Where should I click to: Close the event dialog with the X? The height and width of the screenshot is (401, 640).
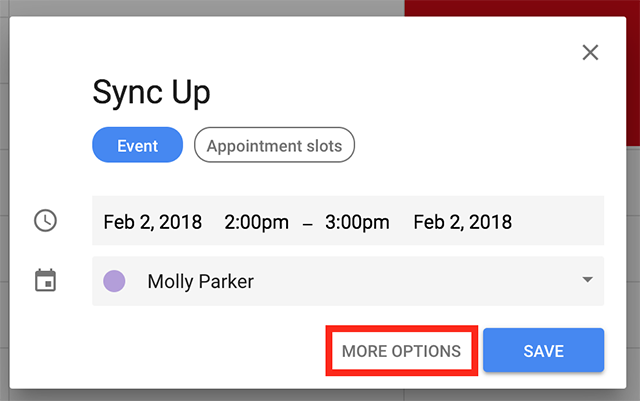pyautogui.click(x=590, y=52)
